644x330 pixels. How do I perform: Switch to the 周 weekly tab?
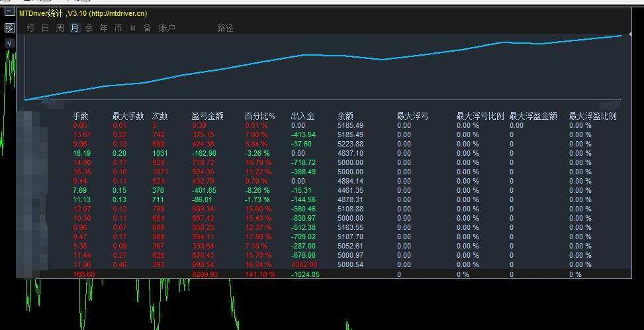pos(60,28)
